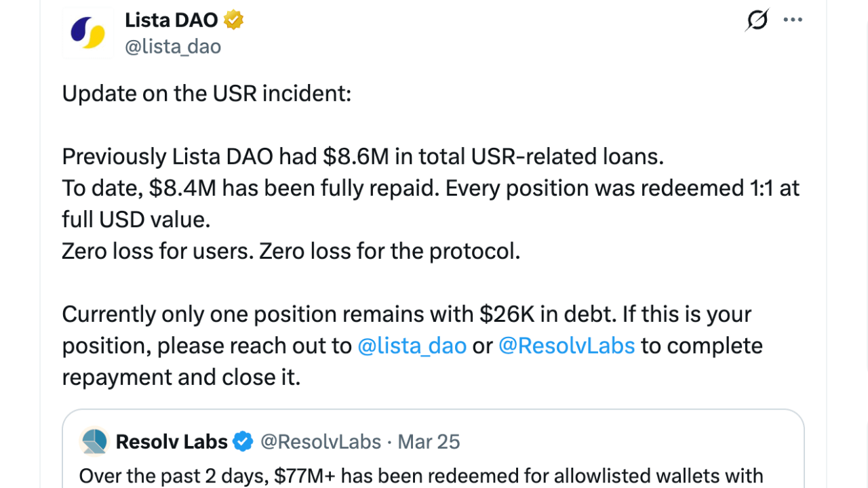Click the 'repayment and close it' line
The image size is (868, 488).
180,378
